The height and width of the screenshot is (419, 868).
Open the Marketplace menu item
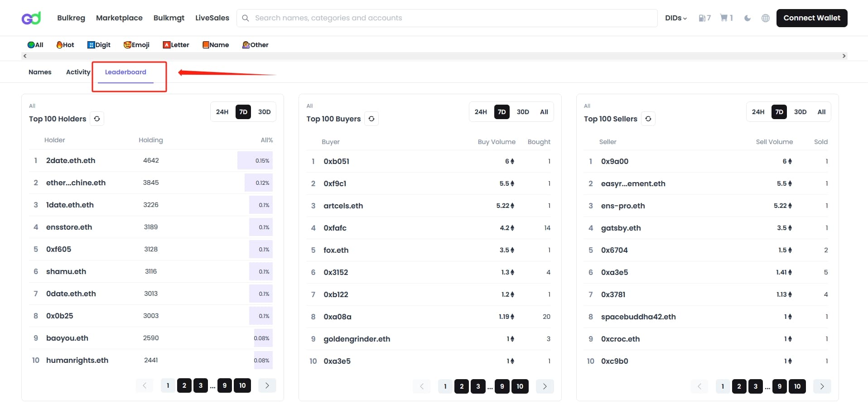point(119,18)
